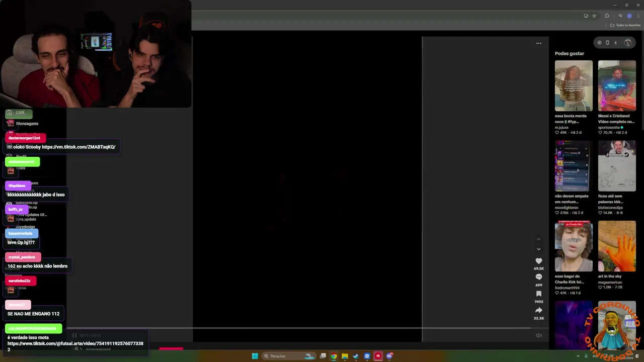Open Chrome extensions puzzle icon

607,16
